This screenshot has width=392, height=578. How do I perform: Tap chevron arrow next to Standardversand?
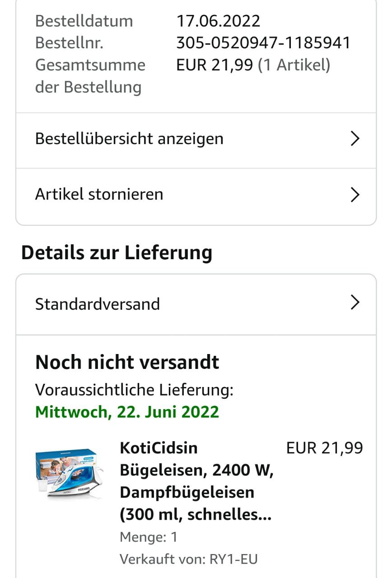tap(355, 303)
